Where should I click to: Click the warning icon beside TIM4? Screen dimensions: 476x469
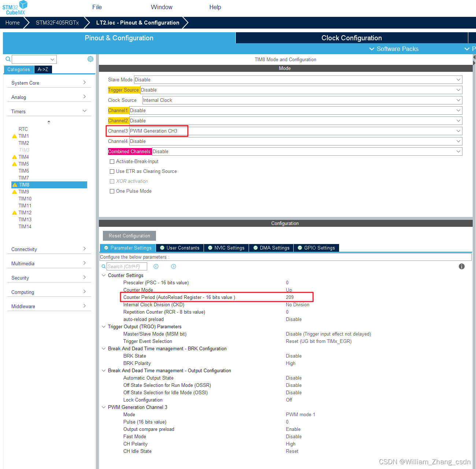pyautogui.click(x=14, y=157)
